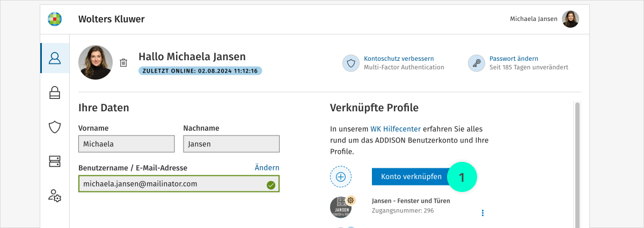
Task: Click the shield icon beside Kontoschutz verbessern
Action: click(351, 63)
